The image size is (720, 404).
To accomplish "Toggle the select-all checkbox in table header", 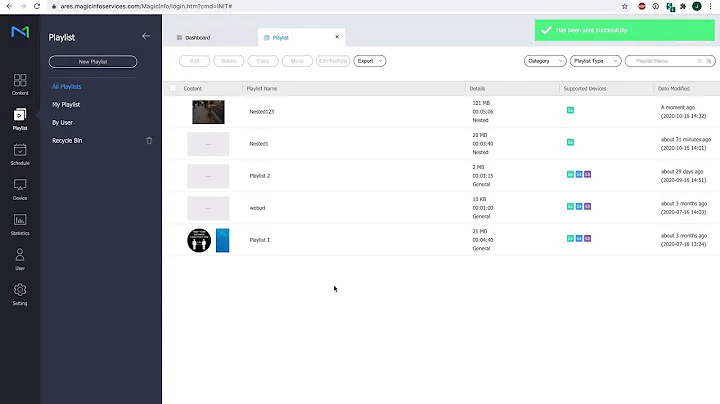I will pyautogui.click(x=173, y=88).
